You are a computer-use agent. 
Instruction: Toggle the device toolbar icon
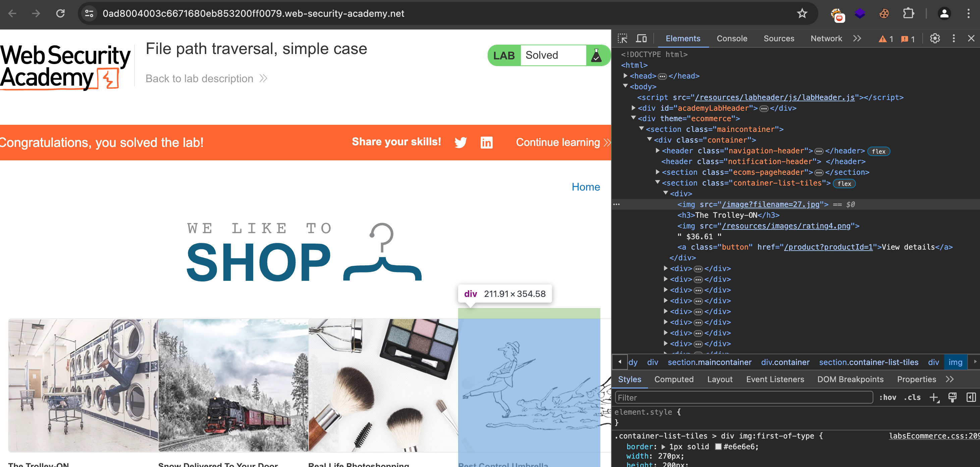[x=641, y=39]
